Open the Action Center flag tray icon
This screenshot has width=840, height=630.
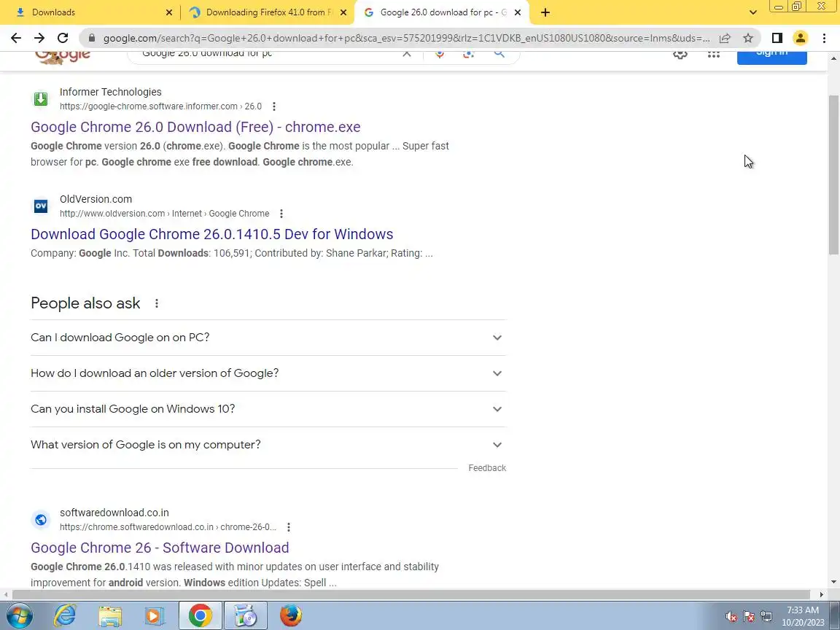749,617
